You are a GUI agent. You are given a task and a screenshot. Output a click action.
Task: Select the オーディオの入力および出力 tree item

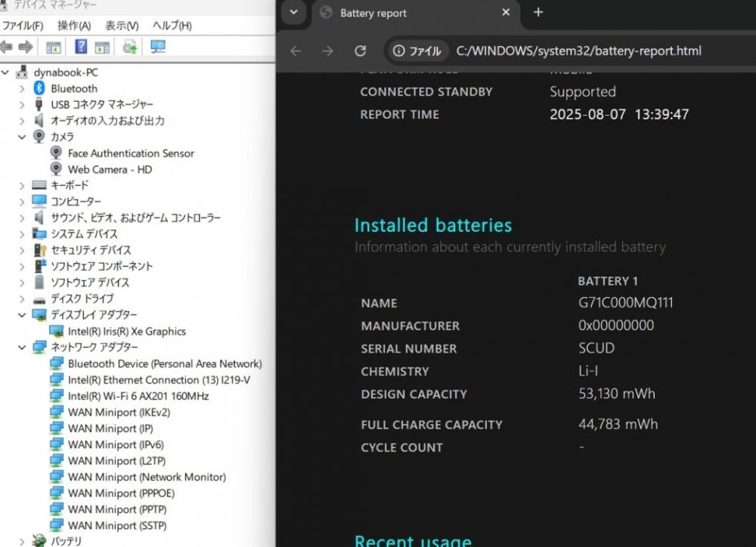tap(107, 120)
